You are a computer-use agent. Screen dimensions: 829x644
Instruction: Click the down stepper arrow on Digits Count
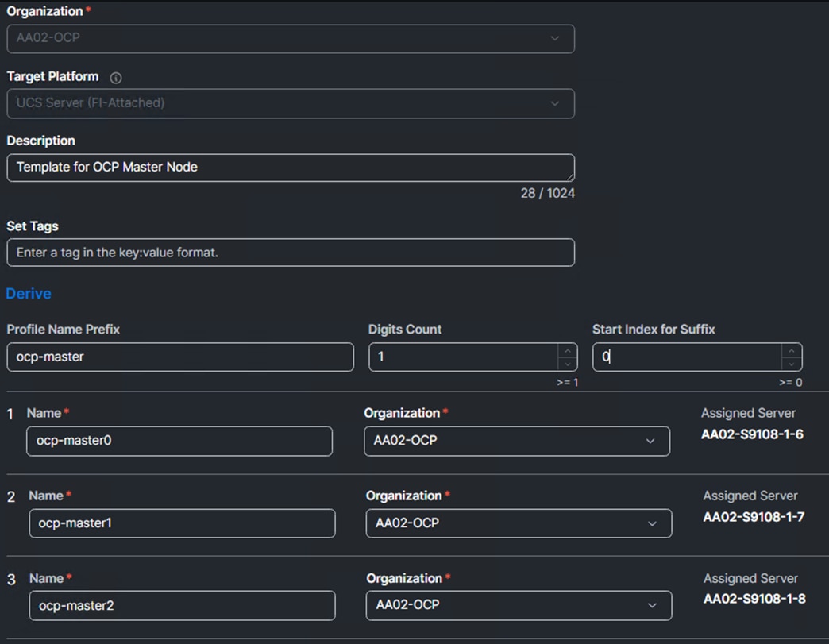click(x=567, y=362)
